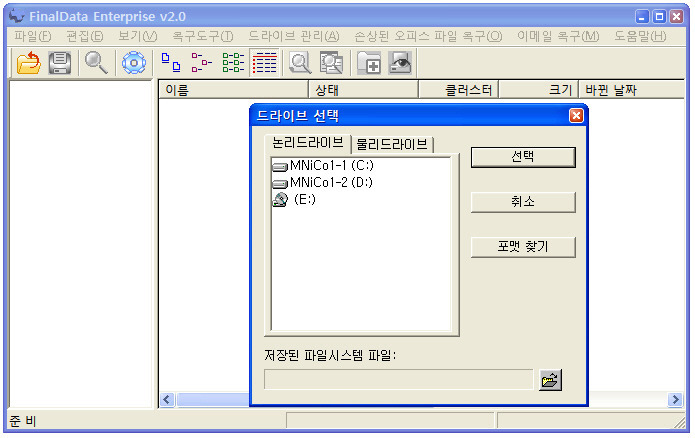This screenshot has height=438, width=695.
Task: Open drive with the folder toolbar icon
Action: pyautogui.click(x=29, y=63)
